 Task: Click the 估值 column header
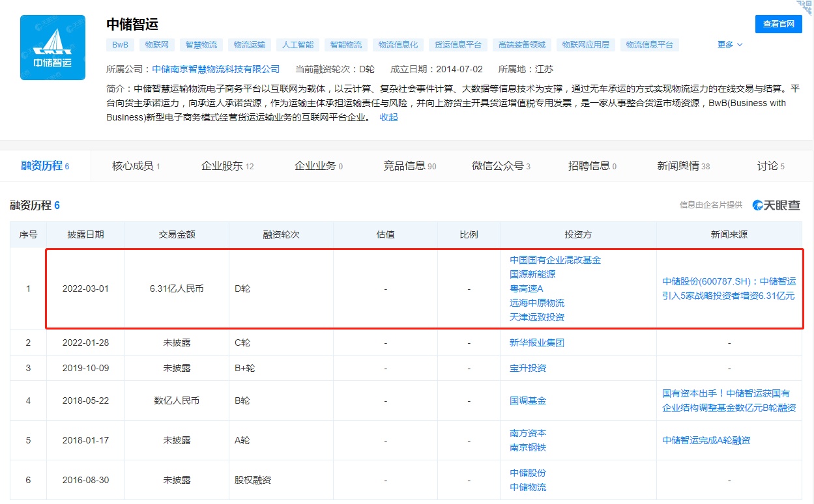(385, 234)
